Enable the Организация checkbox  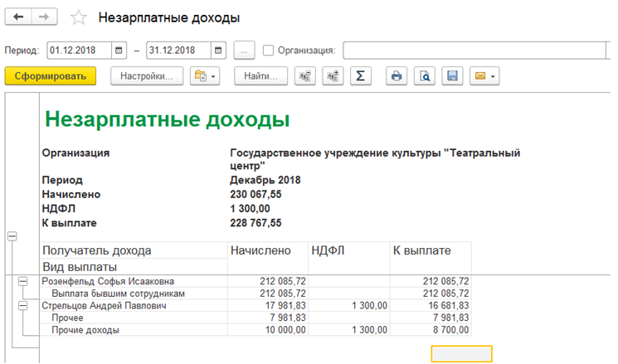click(268, 51)
